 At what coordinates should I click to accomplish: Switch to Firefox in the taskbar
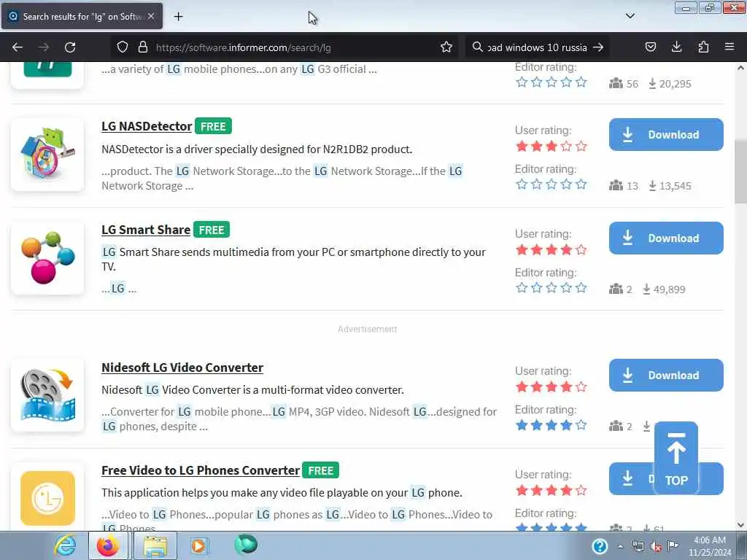[x=108, y=545]
